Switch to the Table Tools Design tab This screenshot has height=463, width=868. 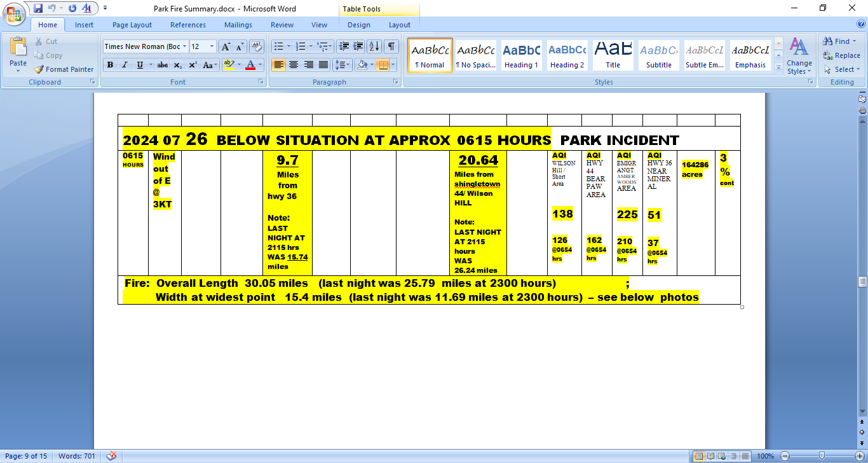point(358,25)
